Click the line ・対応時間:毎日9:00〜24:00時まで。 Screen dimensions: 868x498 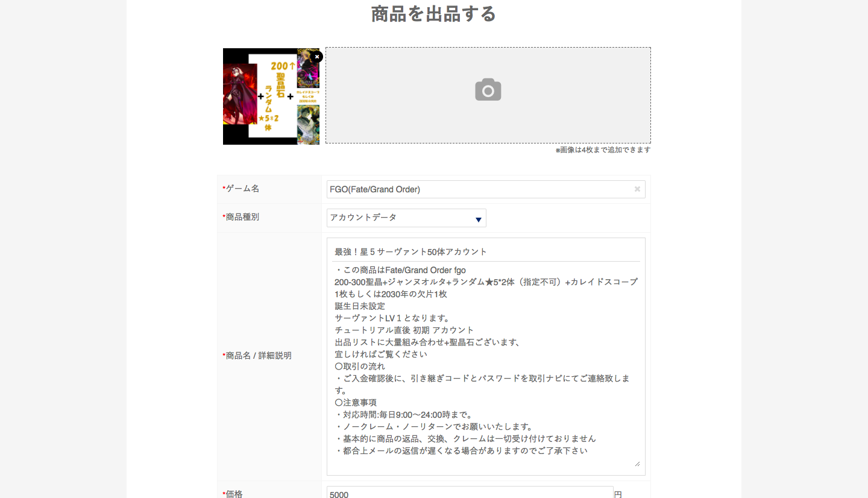tap(405, 415)
